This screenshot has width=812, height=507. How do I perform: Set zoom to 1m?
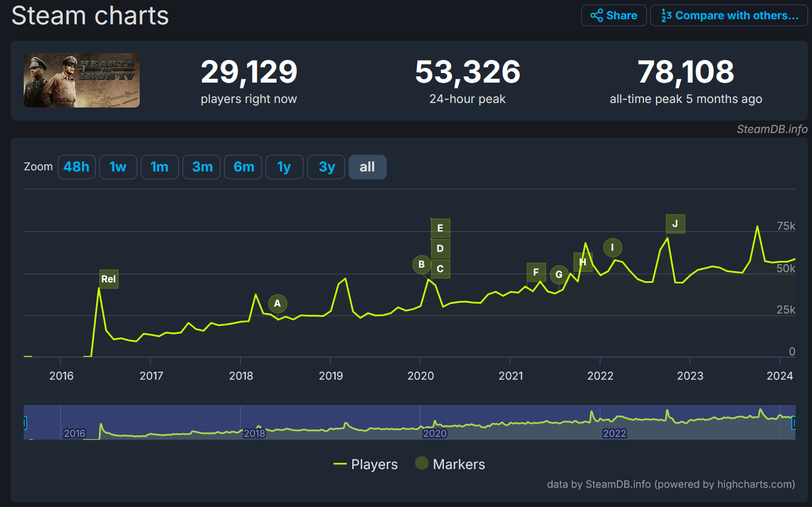(x=159, y=167)
